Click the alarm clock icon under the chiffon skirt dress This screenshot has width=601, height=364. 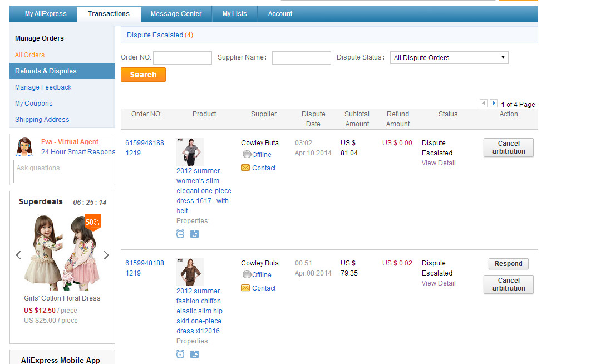[180, 354]
